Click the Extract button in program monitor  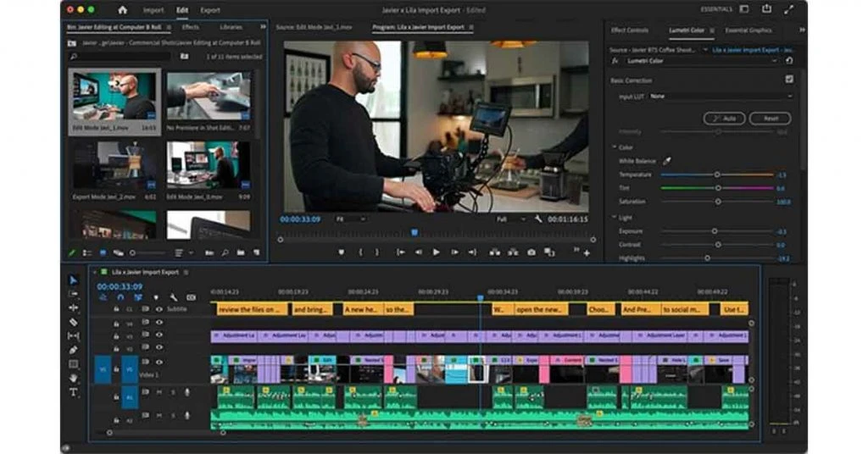pos(513,252)
